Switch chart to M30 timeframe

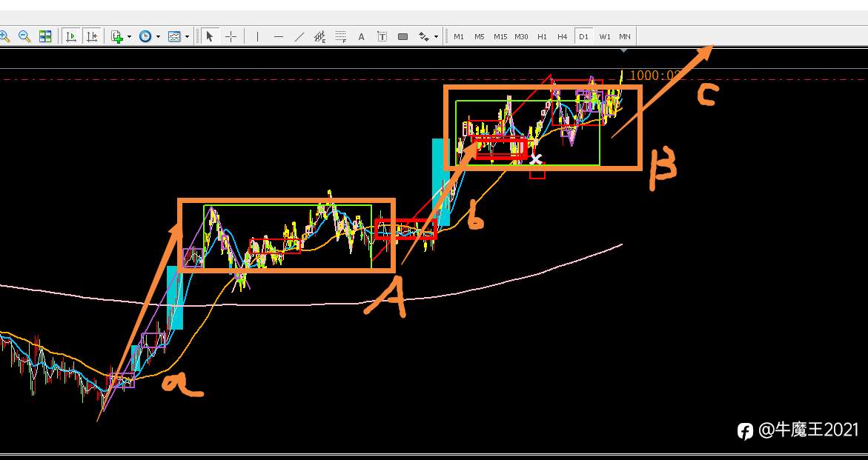pos(521,36)
